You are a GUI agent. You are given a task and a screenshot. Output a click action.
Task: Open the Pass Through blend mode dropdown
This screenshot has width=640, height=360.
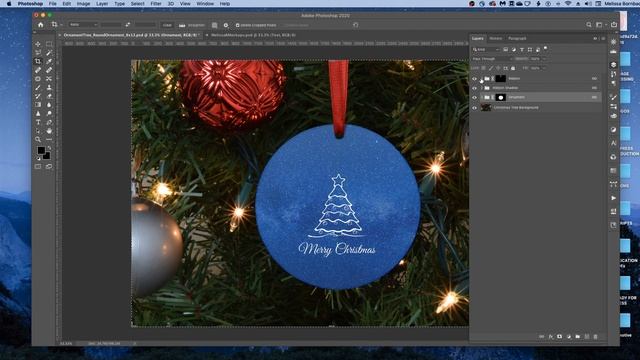click(491, 59)
